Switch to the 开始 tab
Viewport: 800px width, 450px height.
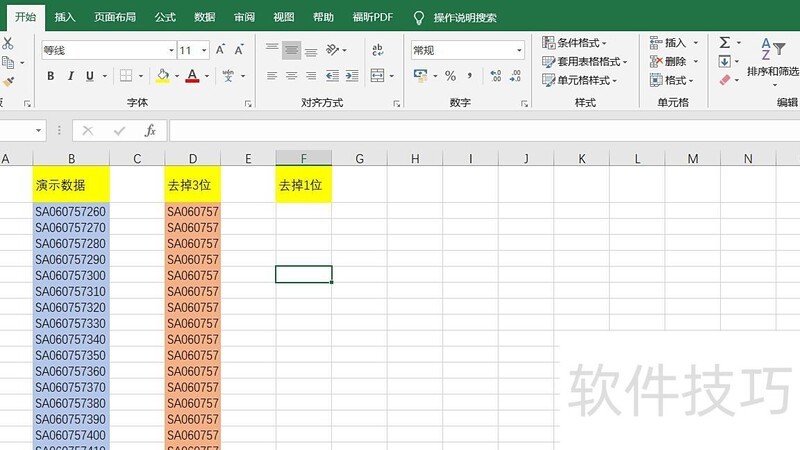coord(26,17)
